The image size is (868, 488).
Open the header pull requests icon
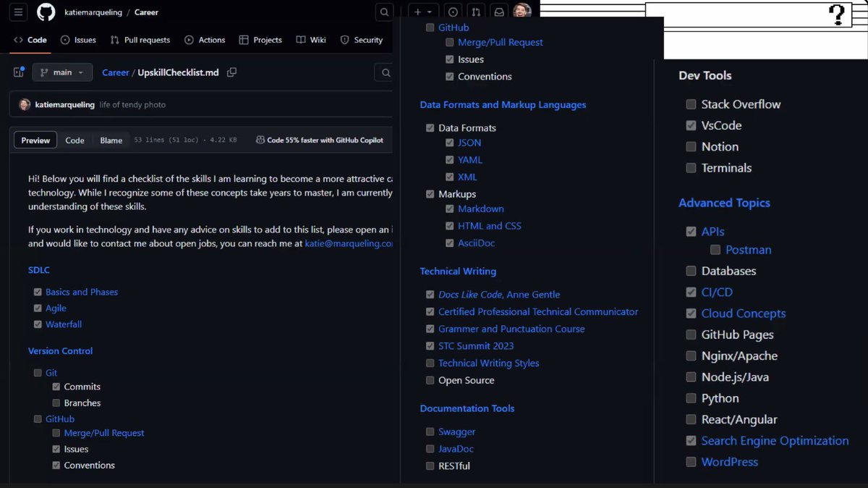click(x=475, y=12)
